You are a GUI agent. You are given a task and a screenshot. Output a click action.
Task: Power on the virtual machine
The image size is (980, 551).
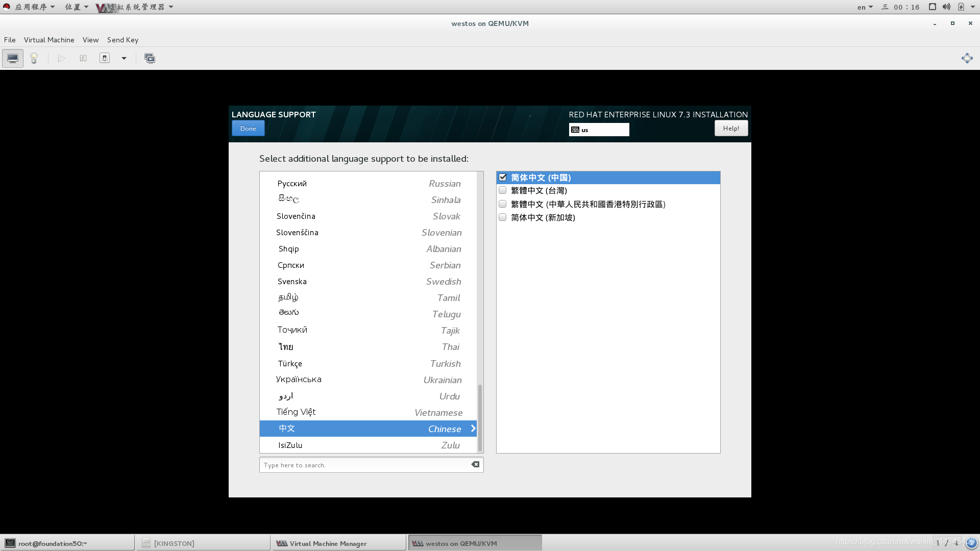(x=61, y=58)
